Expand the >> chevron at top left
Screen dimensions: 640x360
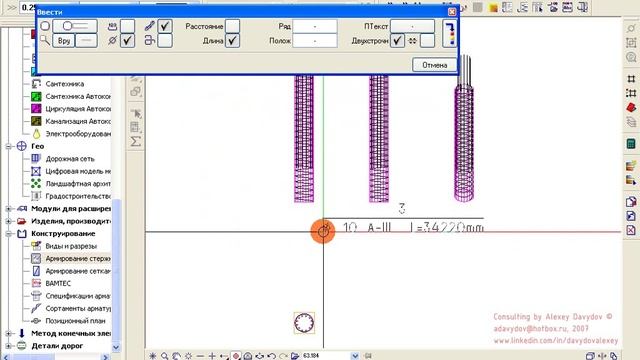[x=11, y=7]
